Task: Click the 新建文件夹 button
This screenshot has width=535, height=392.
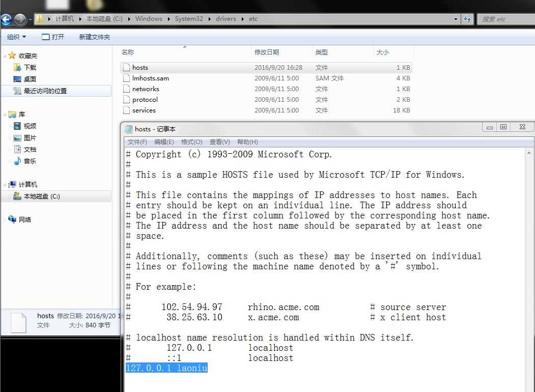Action: pyautogui.click(x=95, y=37)
